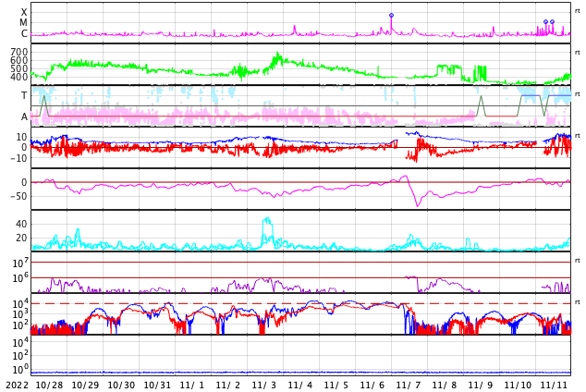Click the 600 solar wind speed label
586x392 pixels.
point(19,60)
